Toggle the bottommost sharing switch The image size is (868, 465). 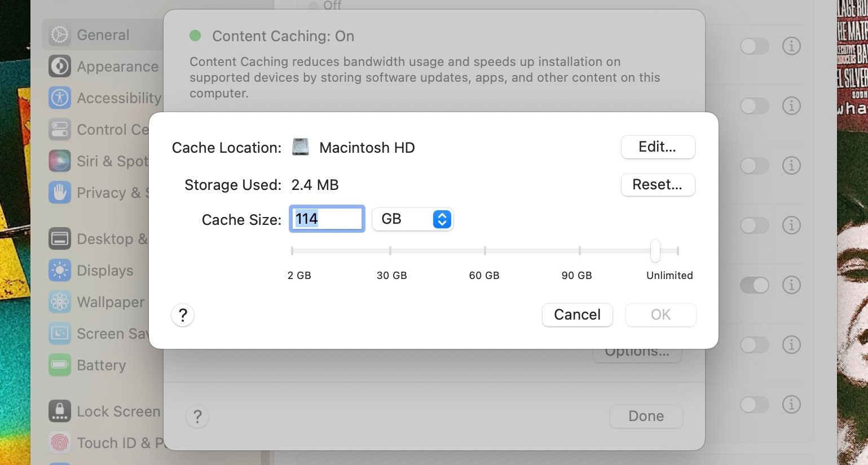[x=754, y=404]
